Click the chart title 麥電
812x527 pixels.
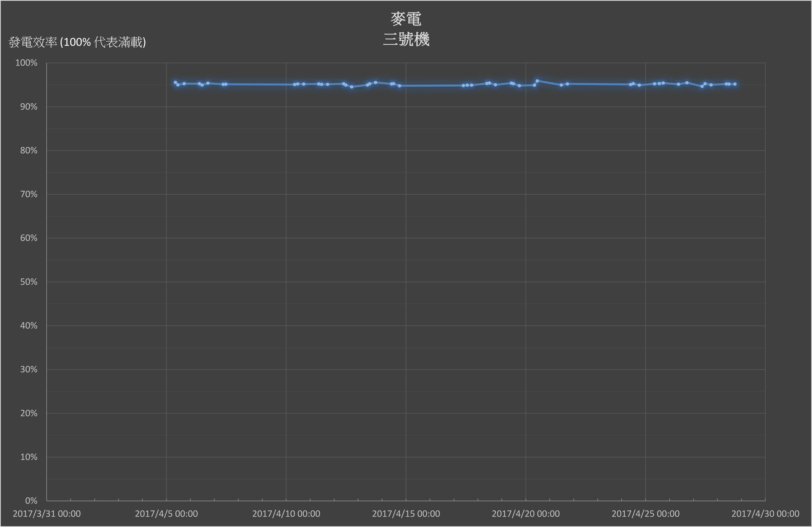point(406,19)
